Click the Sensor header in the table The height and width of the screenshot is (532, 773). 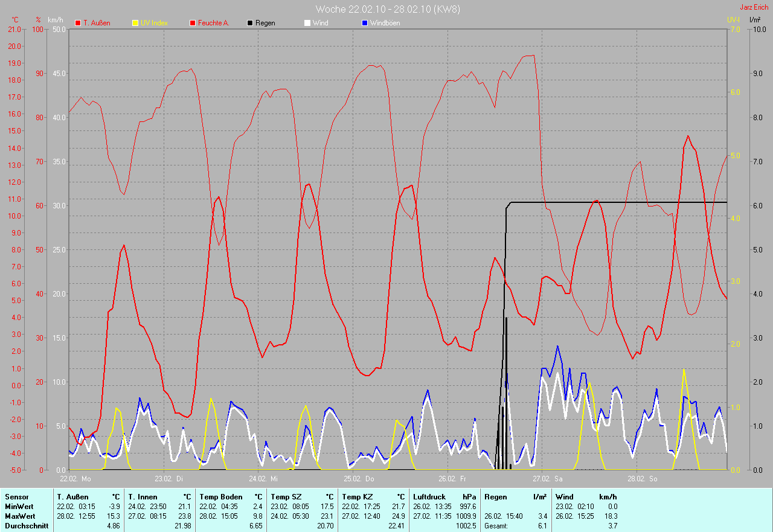tap(16, 497)
